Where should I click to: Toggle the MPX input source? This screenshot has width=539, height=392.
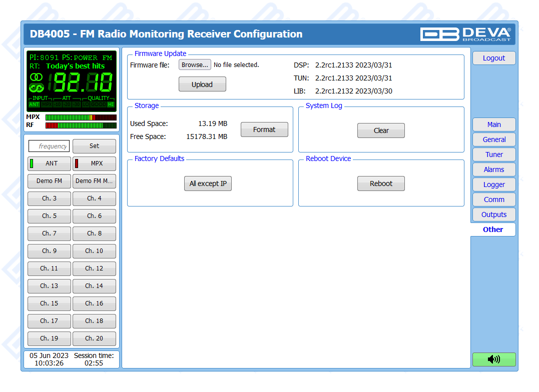[x=94, y=163]
